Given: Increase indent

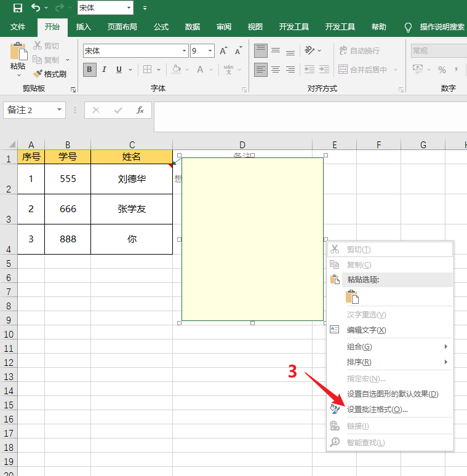Looking at the screenshot, I should [324, 69].
